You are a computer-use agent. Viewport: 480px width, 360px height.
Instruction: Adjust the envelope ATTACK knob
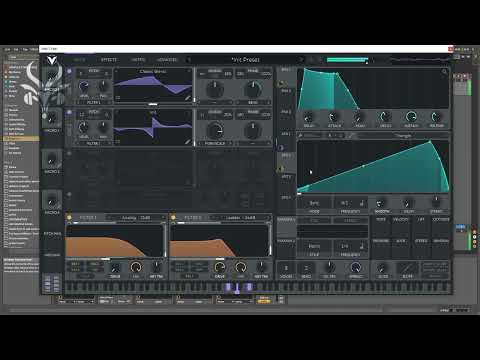click(334, 117)
